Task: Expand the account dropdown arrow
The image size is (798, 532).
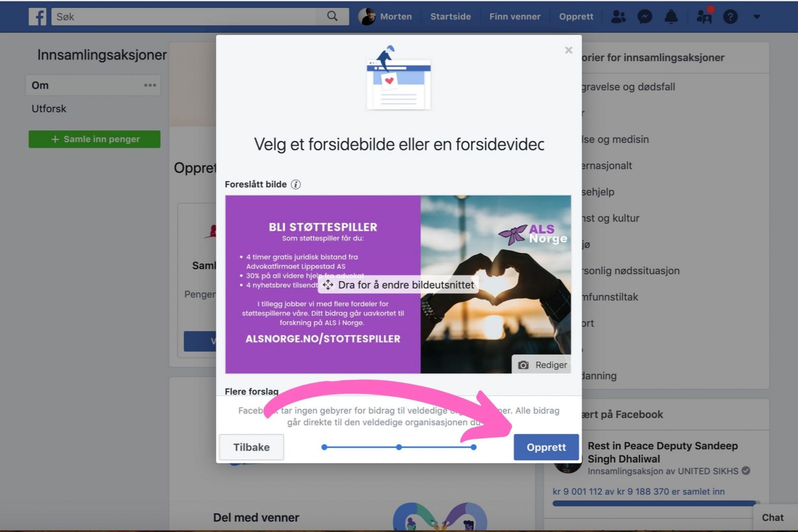Action: (757, 17)
